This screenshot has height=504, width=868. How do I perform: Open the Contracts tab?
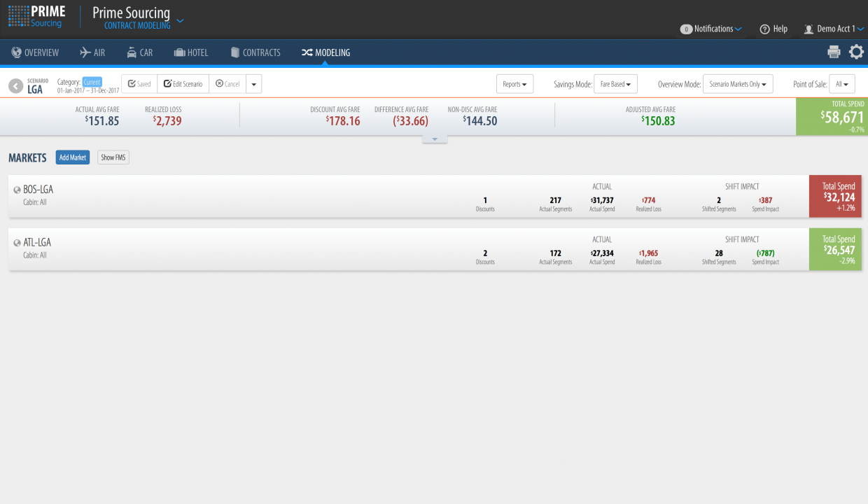255,52
